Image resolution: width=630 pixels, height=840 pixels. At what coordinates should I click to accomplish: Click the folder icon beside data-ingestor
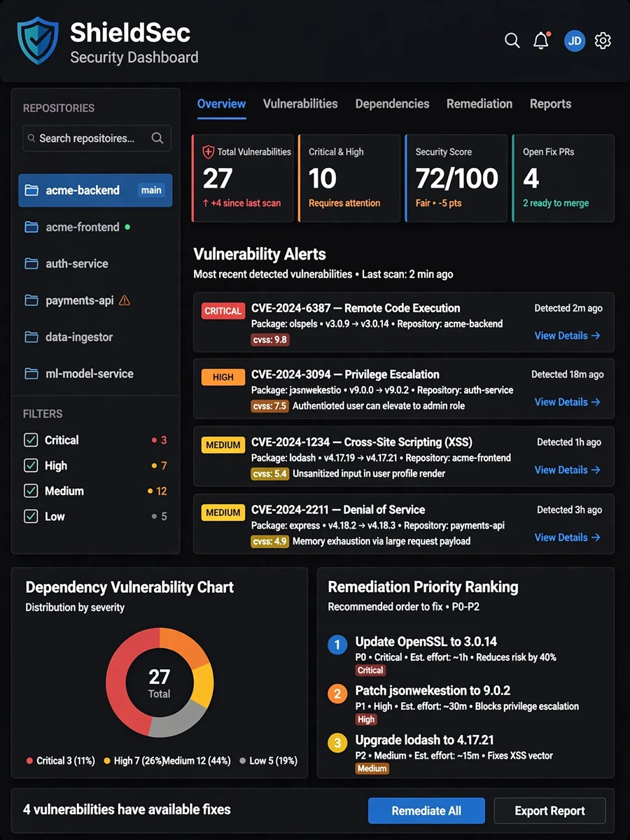[x=31, y=337]
